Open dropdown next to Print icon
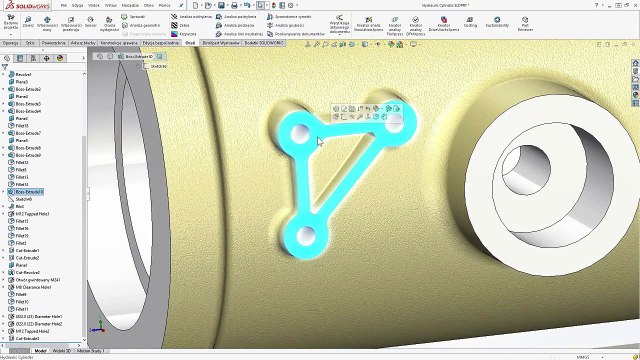The image size is (640, 360). 240,6
